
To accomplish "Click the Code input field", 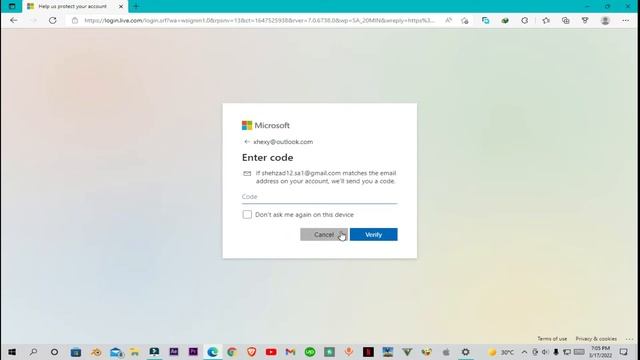I will 319,197.
